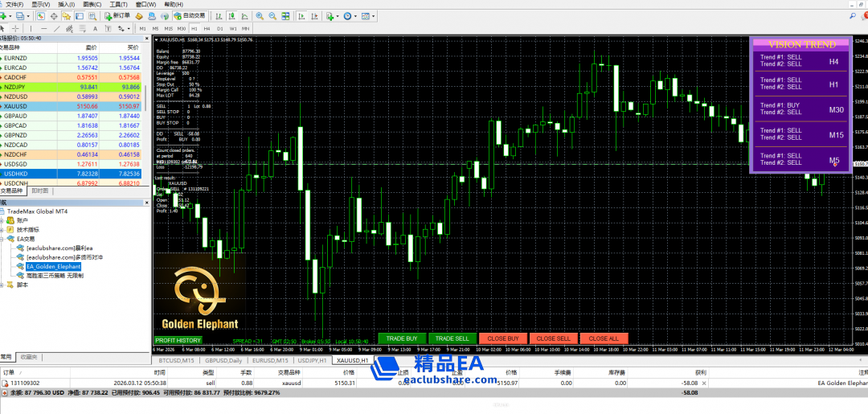Expand the 脚本 (Scripts) tree node
Viewport: 868px width, 414px height.
pyautogui.click(x=2, y=284)
